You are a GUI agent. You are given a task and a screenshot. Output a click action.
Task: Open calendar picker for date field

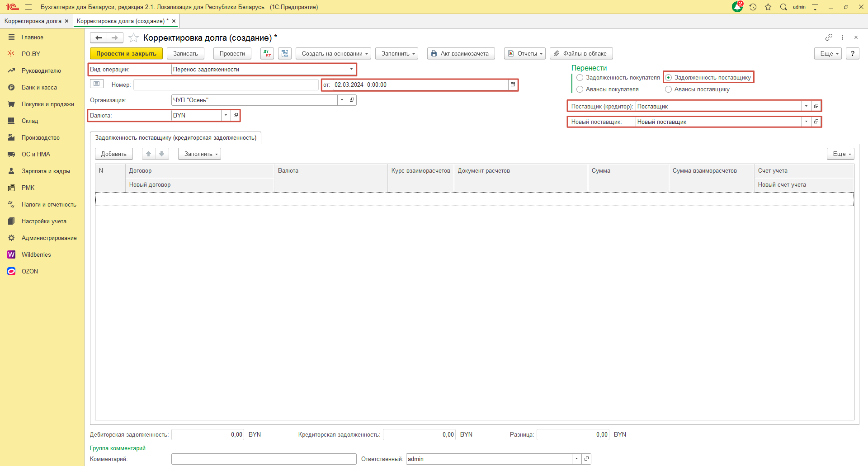coord(513,85)
